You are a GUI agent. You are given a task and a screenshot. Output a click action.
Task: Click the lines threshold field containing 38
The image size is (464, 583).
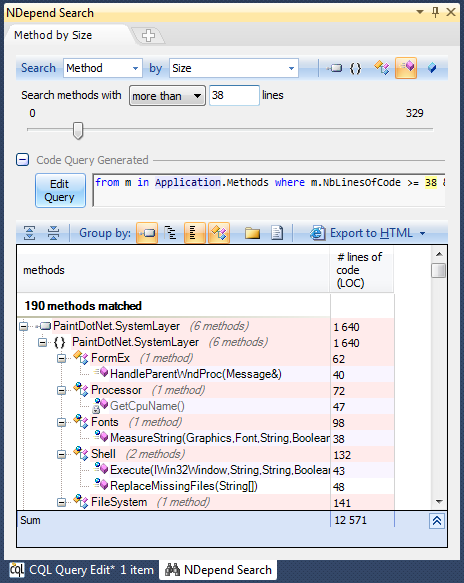(x=234, y=95)
